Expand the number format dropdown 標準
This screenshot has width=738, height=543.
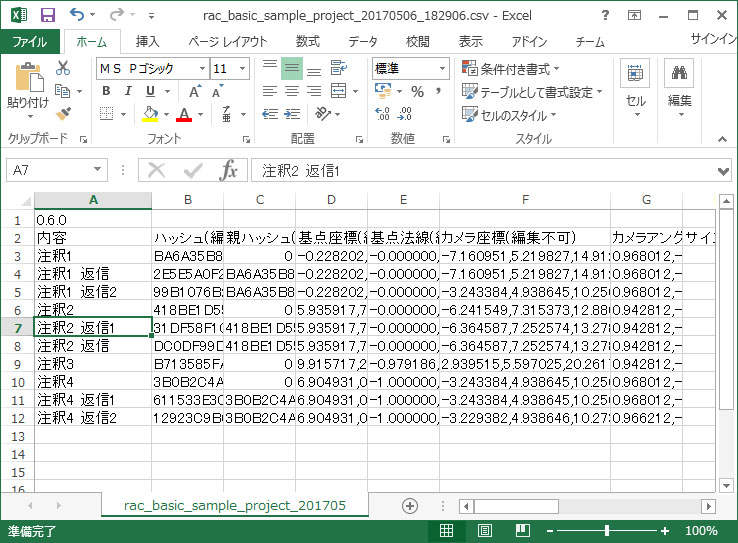443,68
